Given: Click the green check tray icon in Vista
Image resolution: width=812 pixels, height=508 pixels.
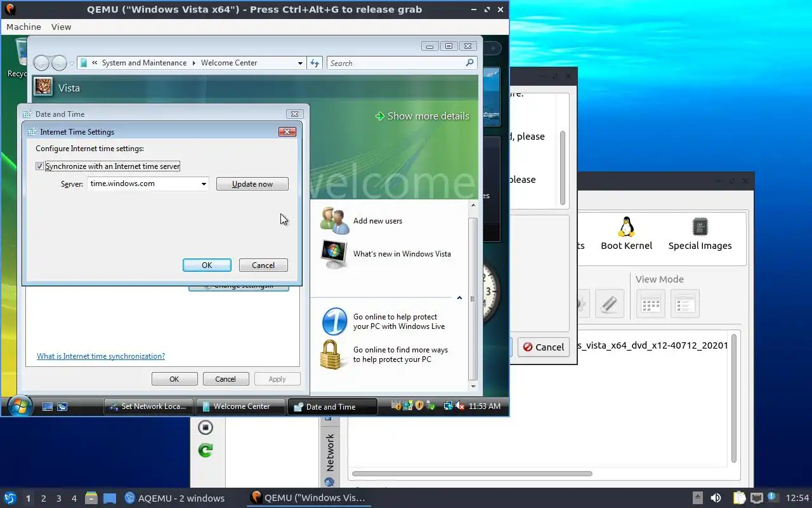Looking at the screenshot, I should [x=431, y=406].
